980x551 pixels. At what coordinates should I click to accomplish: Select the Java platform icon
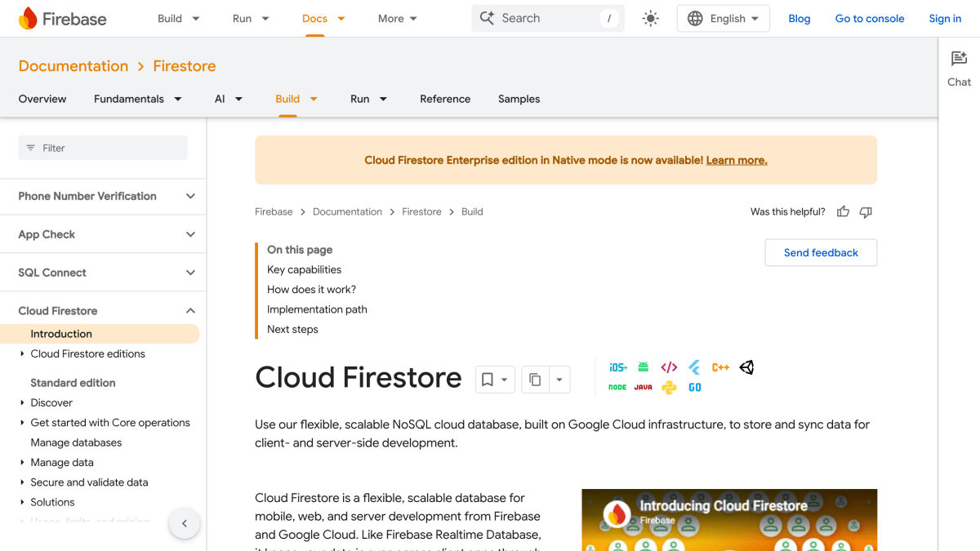point(644,388)
